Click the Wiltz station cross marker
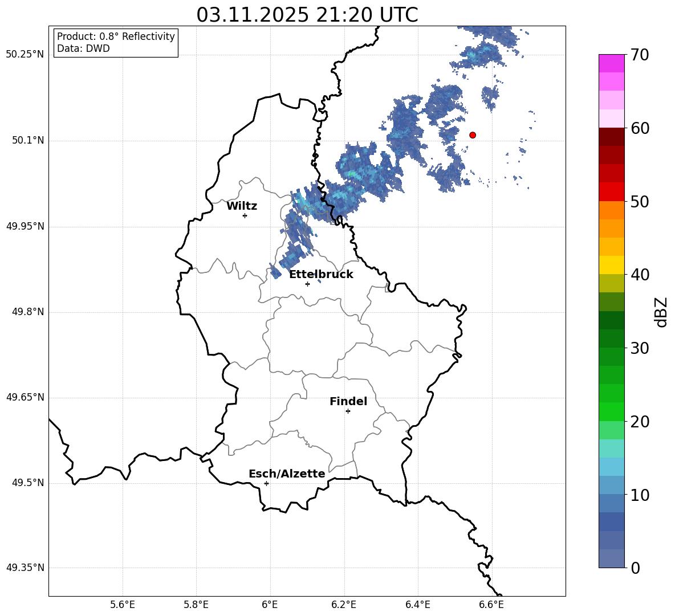This screenshot has width=675, height=616. [245, 215]
